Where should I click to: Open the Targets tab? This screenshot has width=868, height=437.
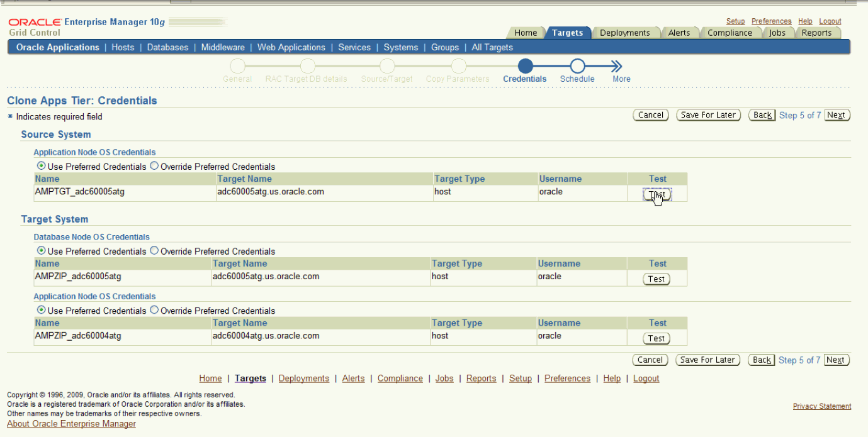pos(567,33)
